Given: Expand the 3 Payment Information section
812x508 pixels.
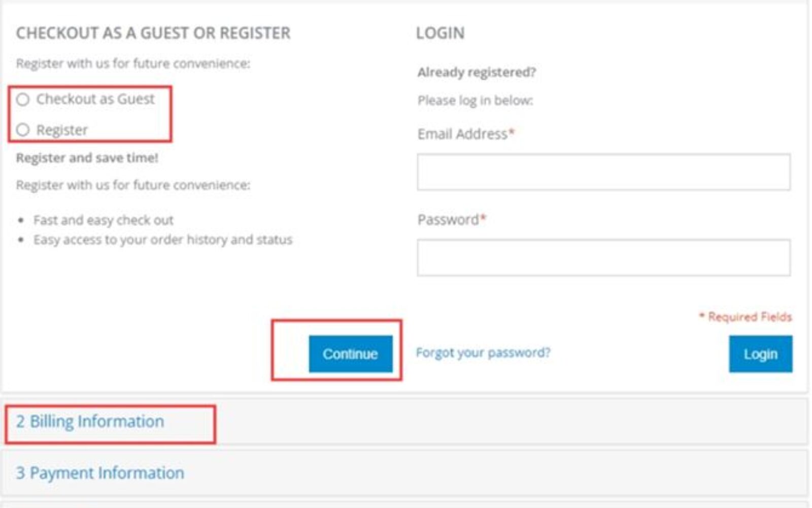Looking at the screenshot, I should (x=100, y=473).
